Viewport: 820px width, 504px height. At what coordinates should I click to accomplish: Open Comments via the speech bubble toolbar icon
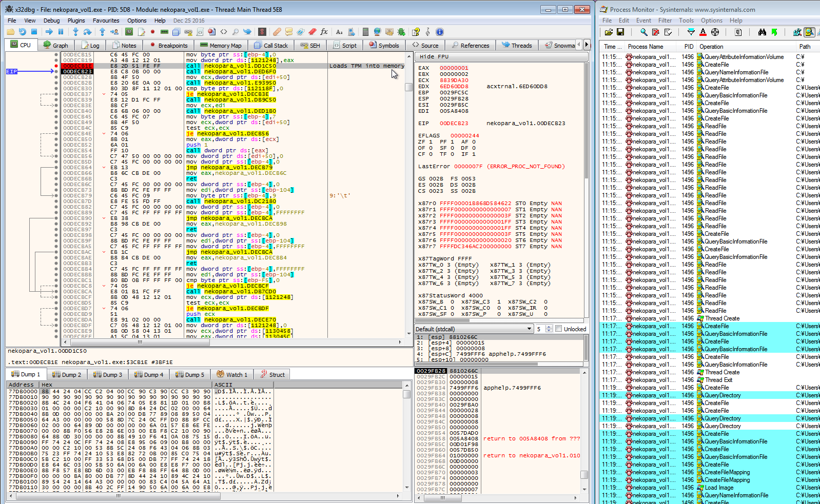(x=289, y=32)
